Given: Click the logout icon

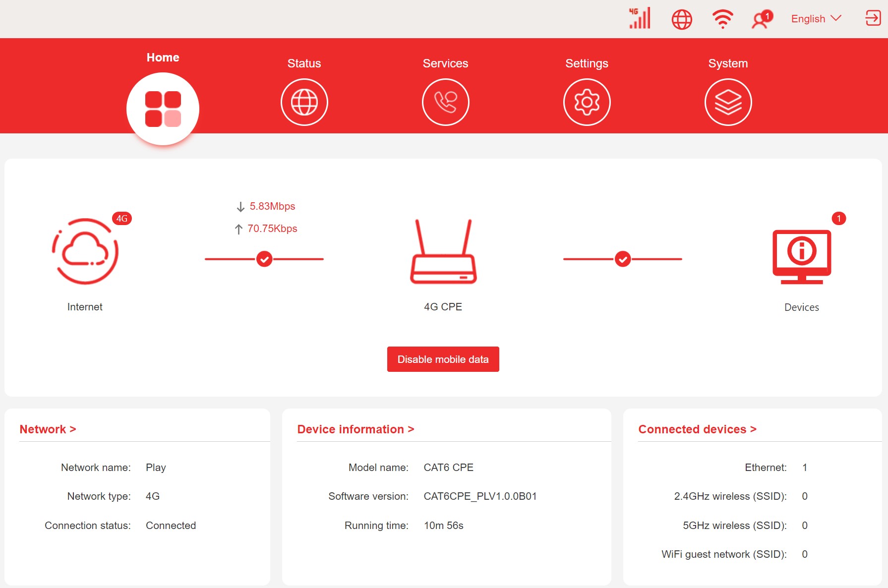Looking at the screenshot, I should 873,18.
